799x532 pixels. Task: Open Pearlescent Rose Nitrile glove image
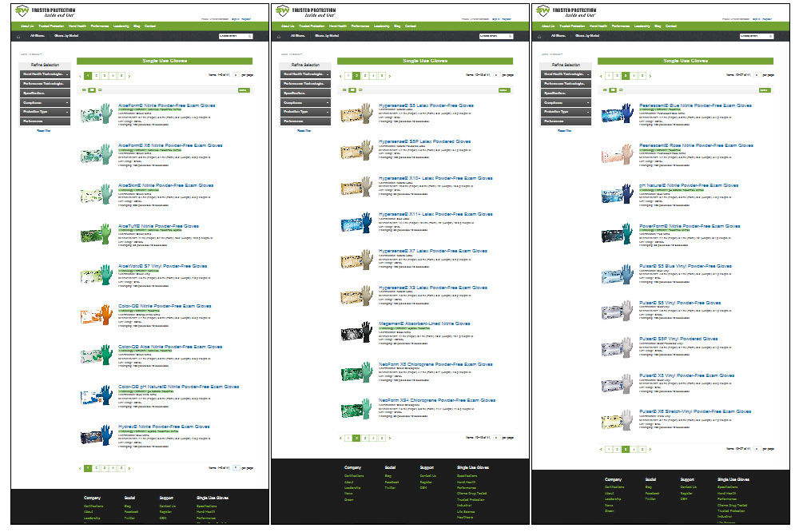point(618,154)
